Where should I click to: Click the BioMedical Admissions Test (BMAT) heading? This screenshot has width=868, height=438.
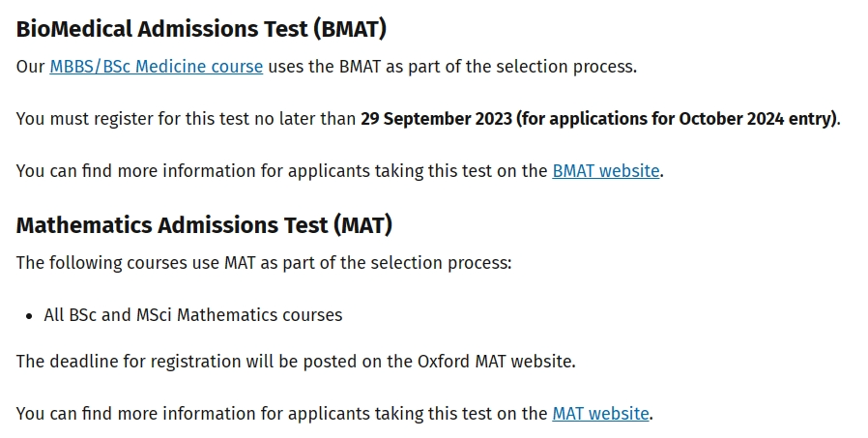point(201,29)
